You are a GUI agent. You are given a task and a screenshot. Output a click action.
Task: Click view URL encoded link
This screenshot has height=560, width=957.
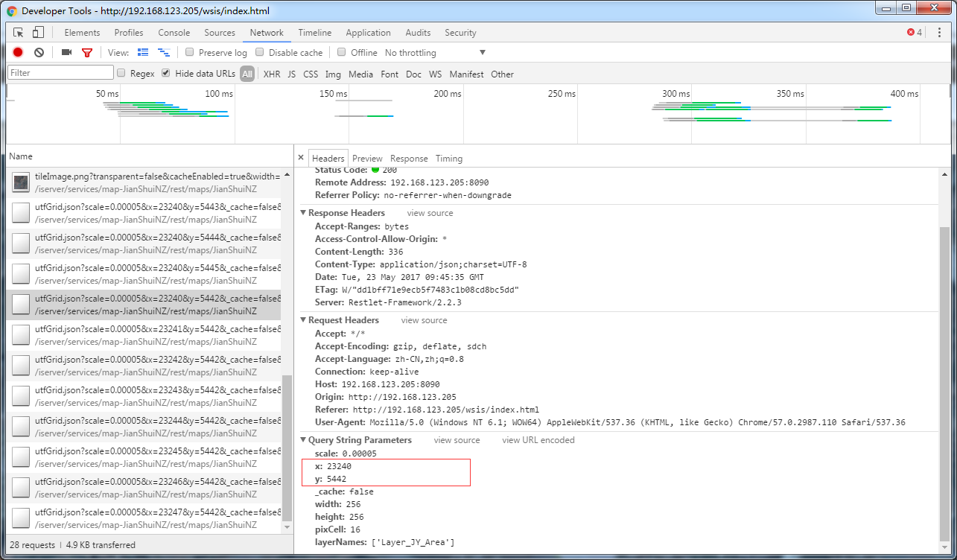(x=538, y=440)
